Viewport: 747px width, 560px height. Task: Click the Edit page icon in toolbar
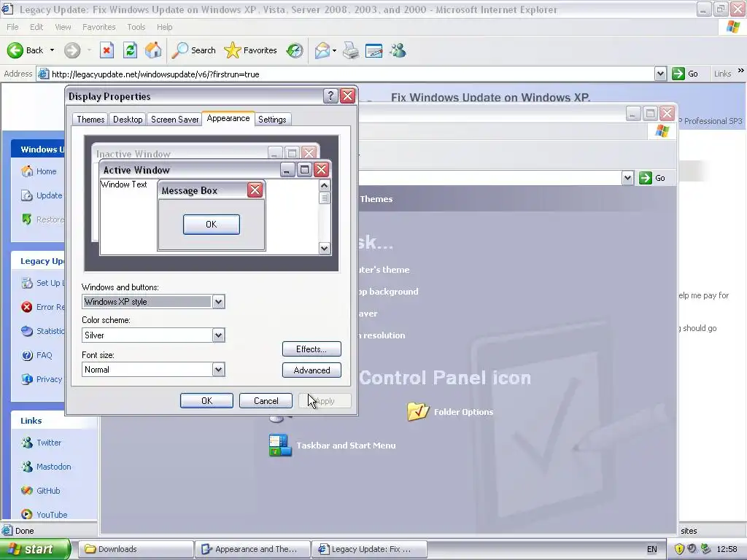click(x=374, y=50)
